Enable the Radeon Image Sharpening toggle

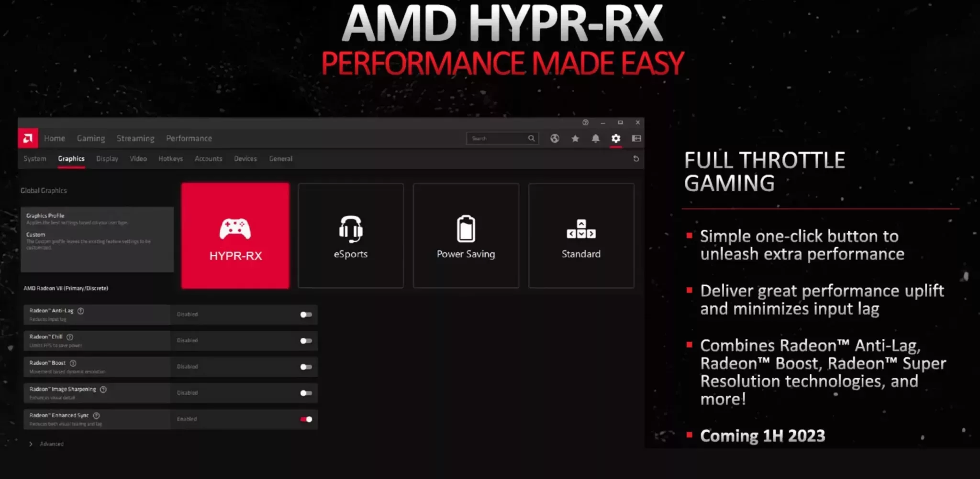pos(306,393)
